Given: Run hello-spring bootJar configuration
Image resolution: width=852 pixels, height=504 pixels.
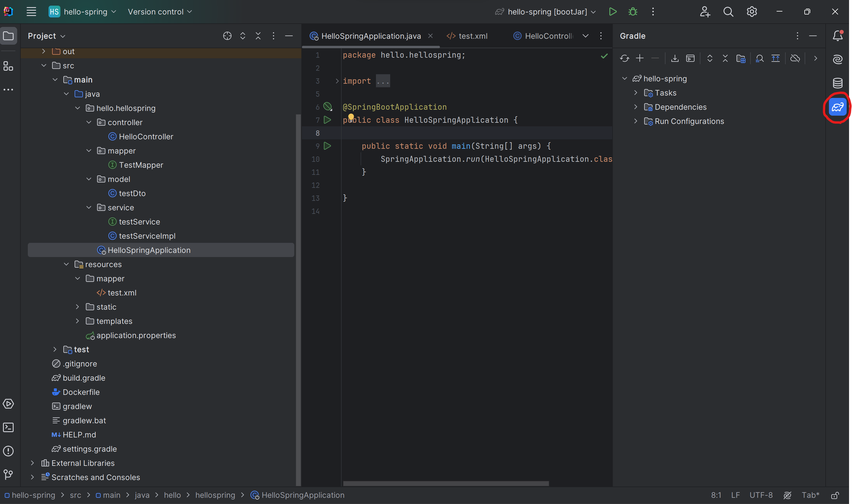Looking at the screenshot, I should [613, 12].
